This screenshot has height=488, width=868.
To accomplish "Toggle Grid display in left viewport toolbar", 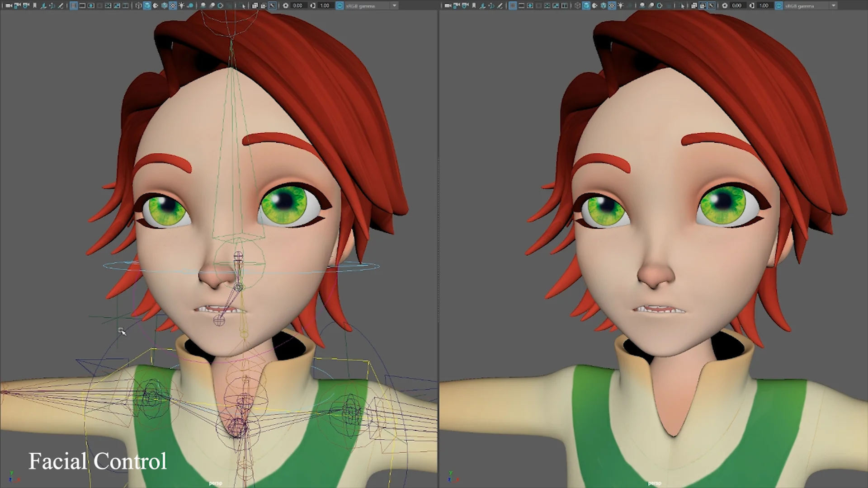I will (73, 5).
